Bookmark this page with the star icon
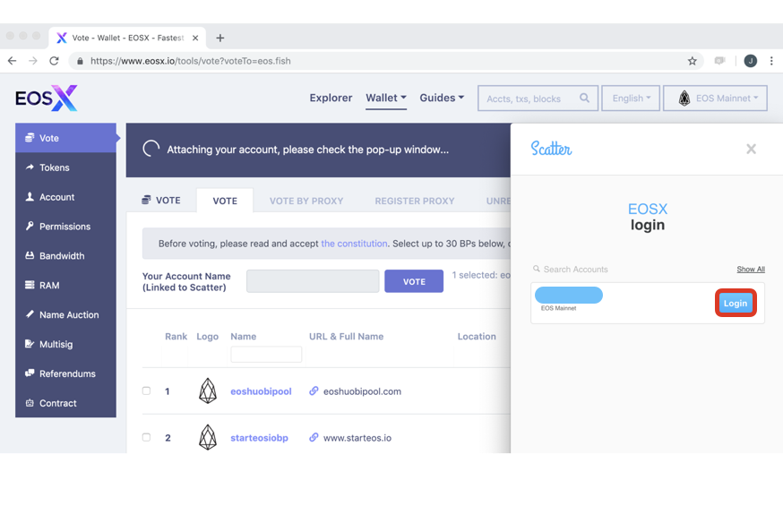Viewport: 783px width, 532px height. [693, 61]
